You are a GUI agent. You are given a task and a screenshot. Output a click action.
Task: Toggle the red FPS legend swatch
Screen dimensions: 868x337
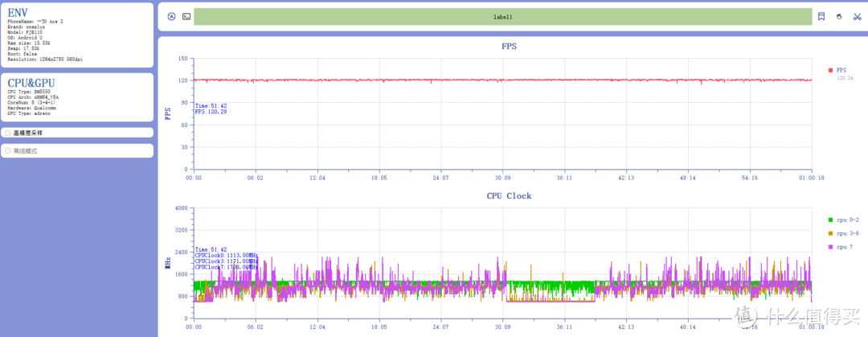(830, 71)
